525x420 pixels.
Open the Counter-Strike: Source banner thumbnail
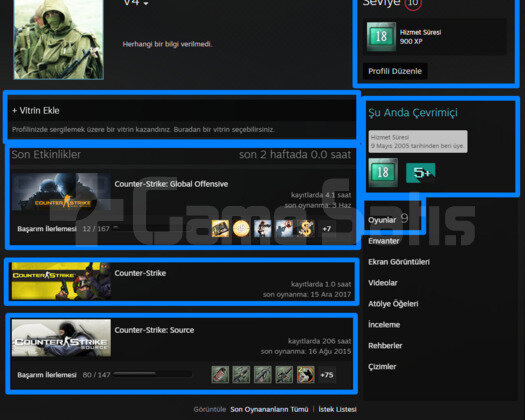coord(61,338)
